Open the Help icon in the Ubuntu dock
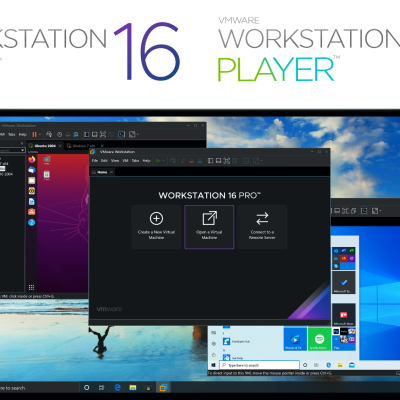Viewport: 400px width, 400px height. point(32,222)
